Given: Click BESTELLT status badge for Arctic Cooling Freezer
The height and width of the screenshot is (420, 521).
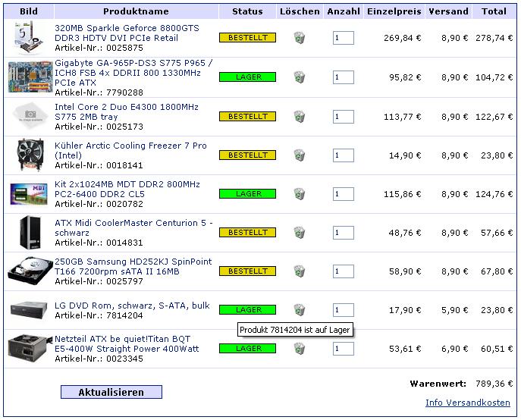Looking at the screenshot, I should (247, 155).
